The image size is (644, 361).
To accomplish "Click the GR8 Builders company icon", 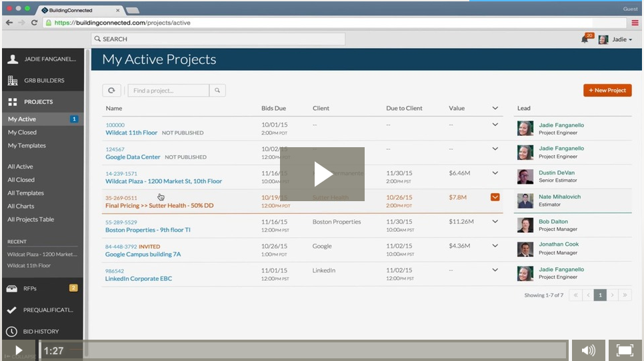I will click(x=13, y=81).
